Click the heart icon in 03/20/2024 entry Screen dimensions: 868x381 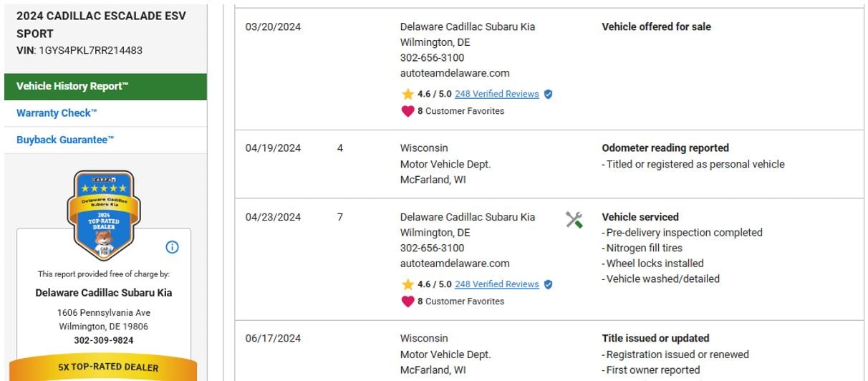[408, 111]
